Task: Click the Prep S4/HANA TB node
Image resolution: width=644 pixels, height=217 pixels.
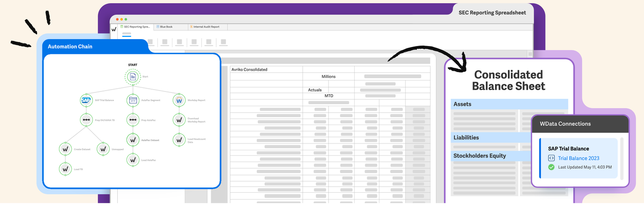Action: (86, 120)
